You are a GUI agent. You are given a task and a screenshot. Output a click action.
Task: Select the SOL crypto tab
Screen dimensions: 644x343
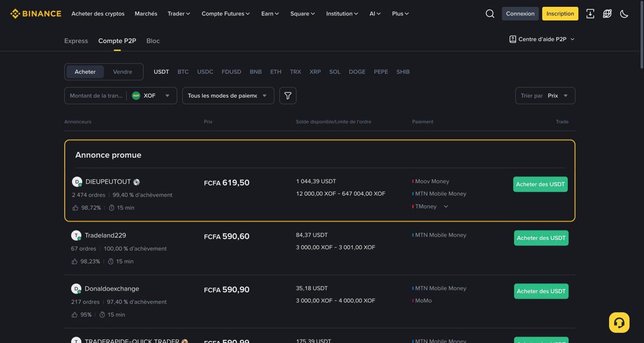tap(335, 72)
